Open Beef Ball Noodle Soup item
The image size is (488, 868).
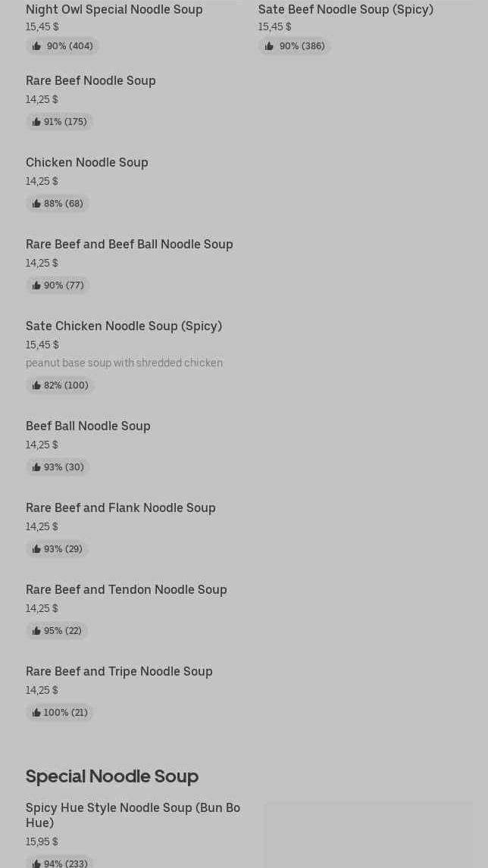click(88, 426)
